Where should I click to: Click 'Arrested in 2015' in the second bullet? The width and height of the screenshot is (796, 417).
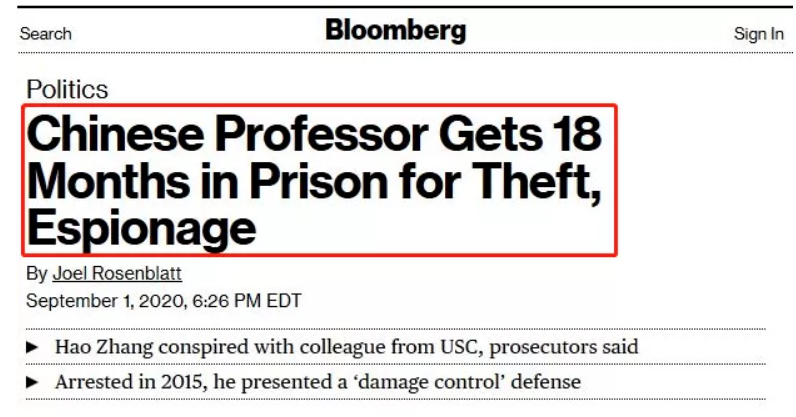[x=131, y=382]
